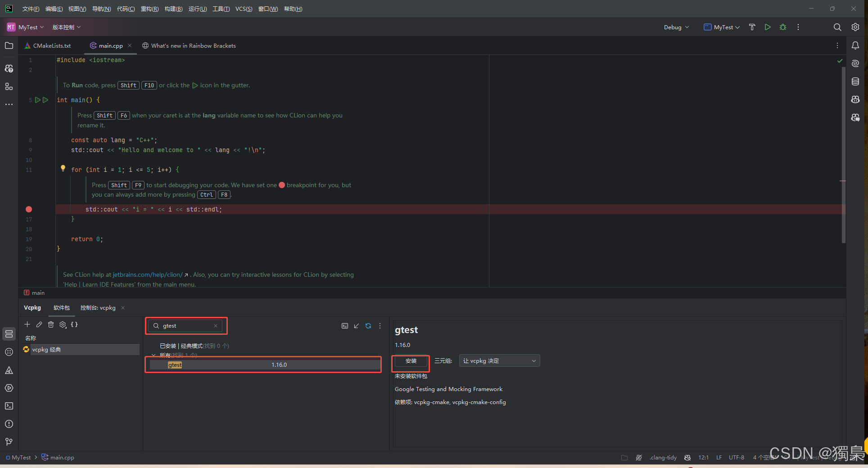Open more run actions menu in the toolbar
Image resolution: width=868 pixels, height=468 pixels.
click(798, 27)
